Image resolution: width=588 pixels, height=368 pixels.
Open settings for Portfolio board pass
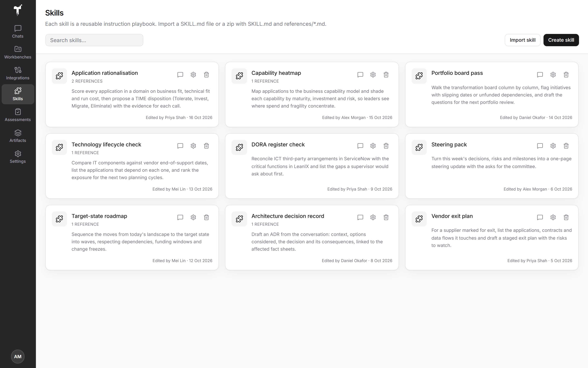553,74
